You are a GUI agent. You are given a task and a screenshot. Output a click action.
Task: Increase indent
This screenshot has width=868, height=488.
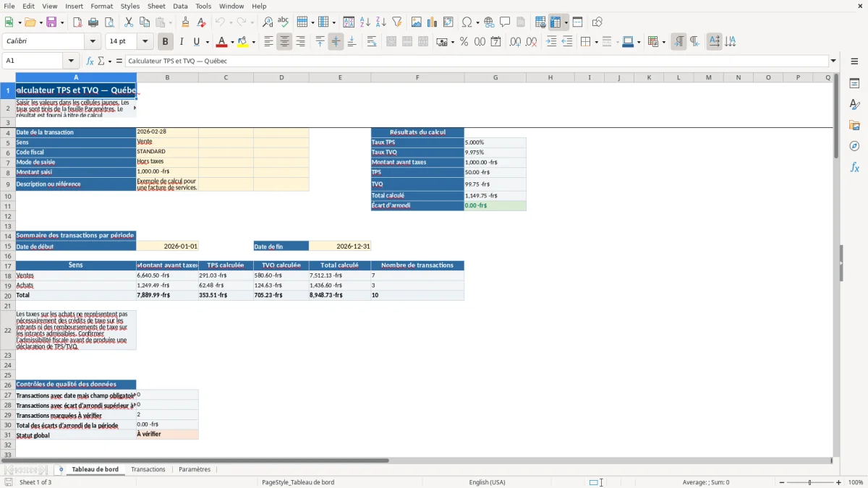(551, 42)
